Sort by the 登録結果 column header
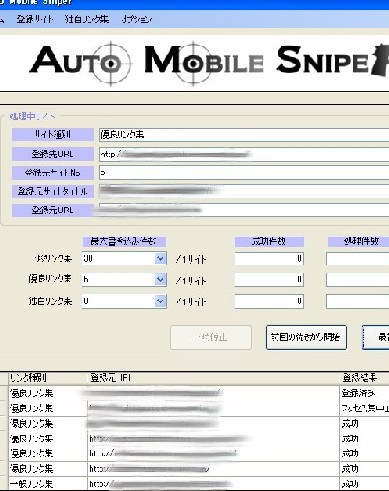Viewport: 389px width, 491px height. point(364,378)
